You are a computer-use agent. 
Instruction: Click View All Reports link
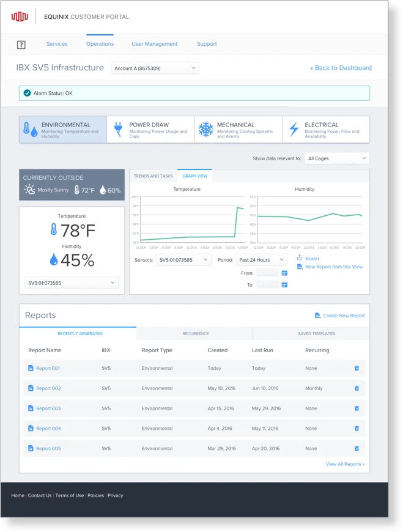tap(345, 464)
